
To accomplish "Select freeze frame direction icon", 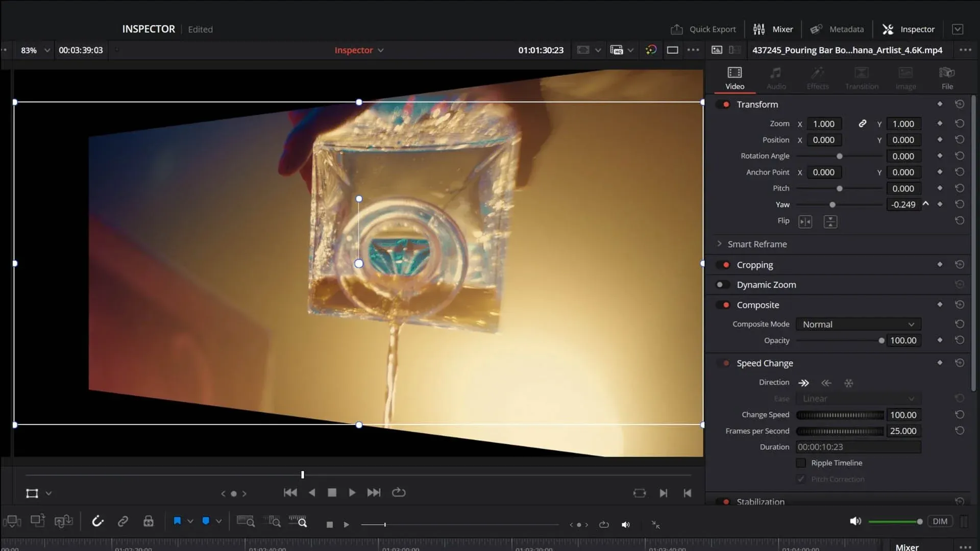I will 848,383.
